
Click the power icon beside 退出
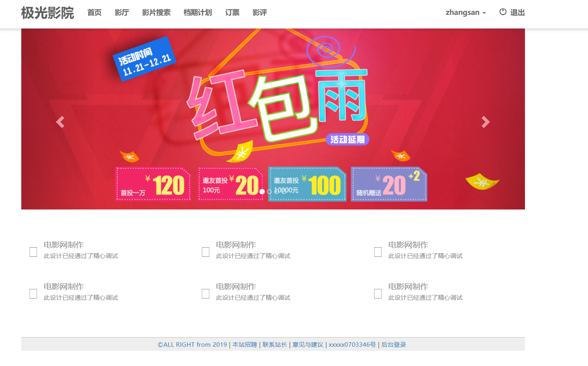tap(503, 12)
